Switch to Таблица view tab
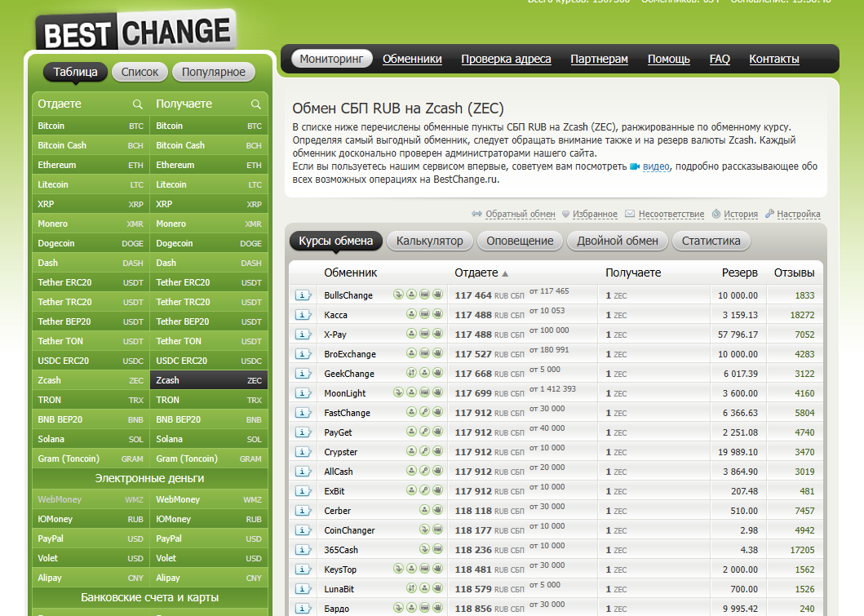 pyautogui.click(x=76, y=72)
